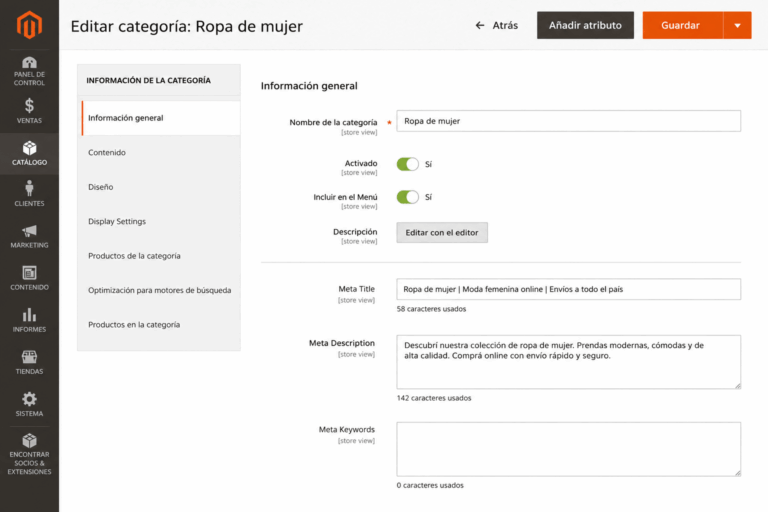Viewport: 768px width, 512px height.
Task: Go back with the Atrás arrow
Action: [497, 25]
